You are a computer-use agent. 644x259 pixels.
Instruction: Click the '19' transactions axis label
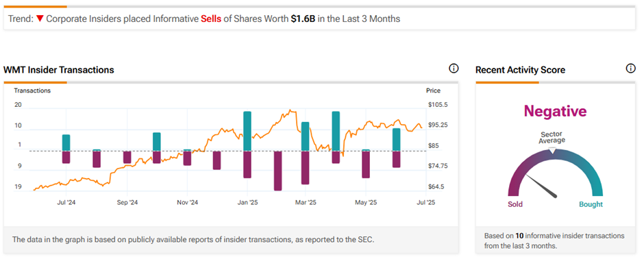(18, 187)
